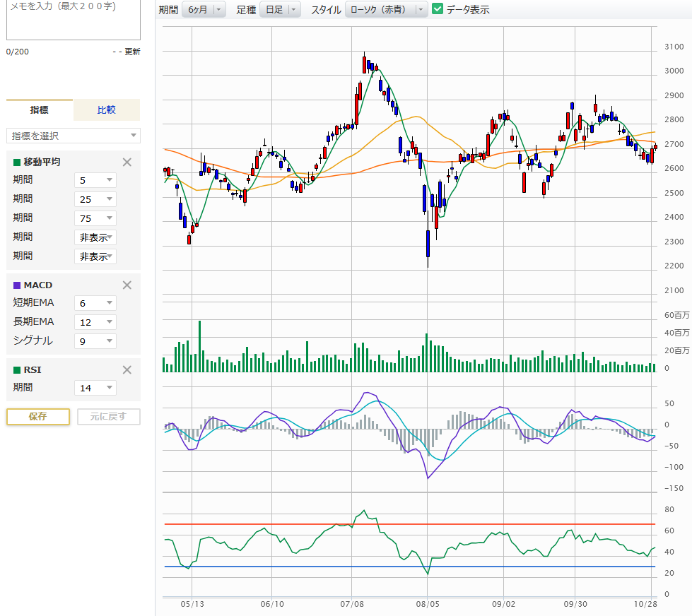Click the green RSI color square
This screenshot has width=692, height=616.
click(x=17, y=370)
